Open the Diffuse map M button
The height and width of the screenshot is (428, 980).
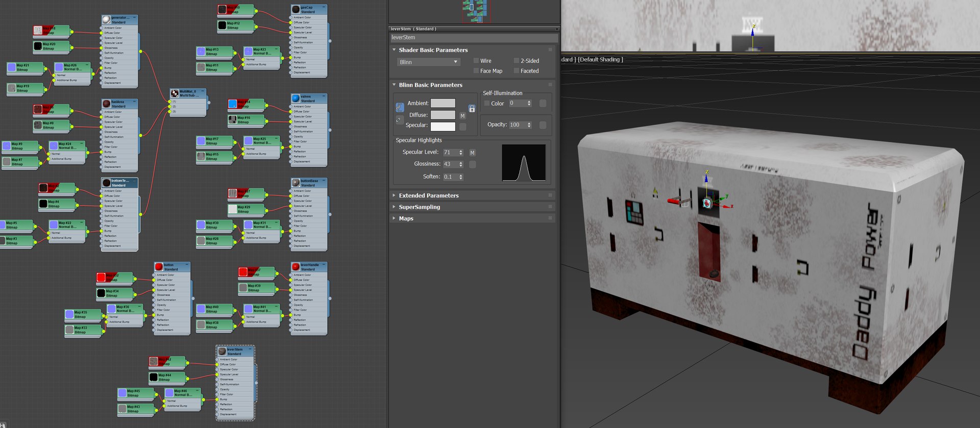point(462,116)
